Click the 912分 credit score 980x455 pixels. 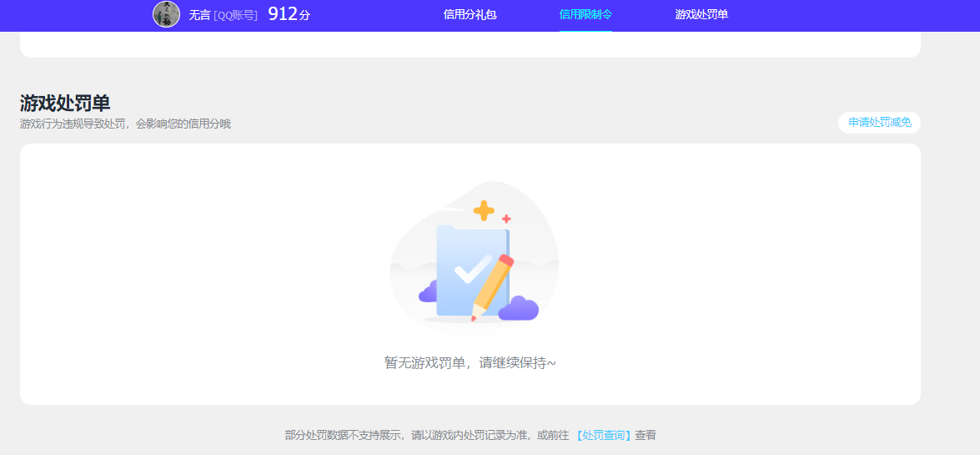(x=289, y=14)
